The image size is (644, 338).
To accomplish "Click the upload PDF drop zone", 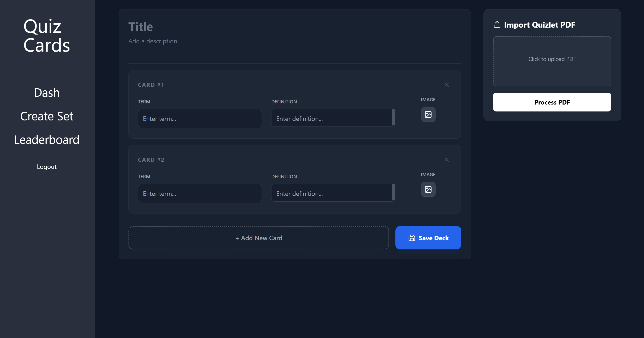I will click(x=552, y=61).
